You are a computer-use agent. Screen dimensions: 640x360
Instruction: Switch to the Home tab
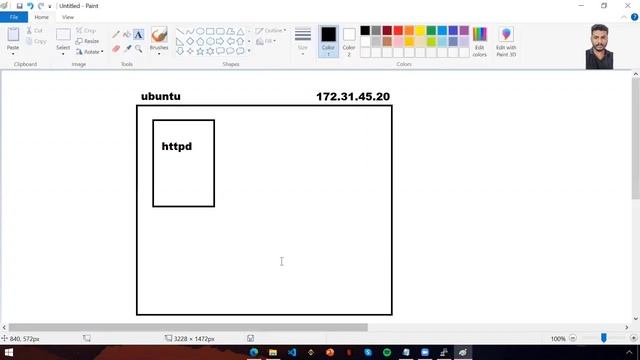[x=41, y=17]
